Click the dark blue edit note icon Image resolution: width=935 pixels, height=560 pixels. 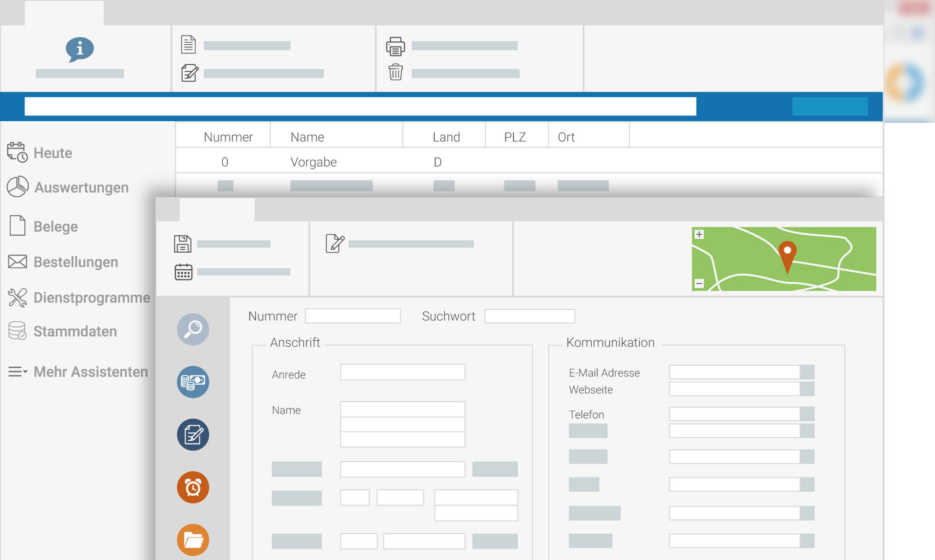click(193, 434)
